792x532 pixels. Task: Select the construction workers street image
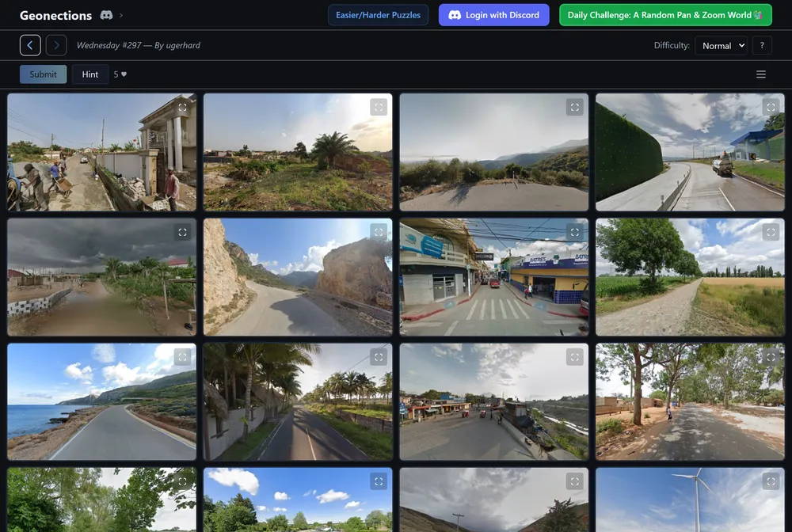[x=101, y=152]
